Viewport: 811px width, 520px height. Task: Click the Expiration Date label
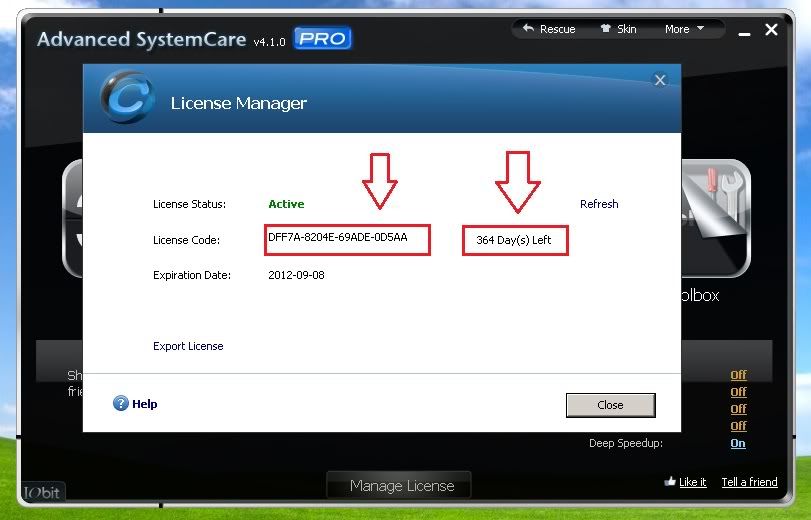(x=192, y=275)
